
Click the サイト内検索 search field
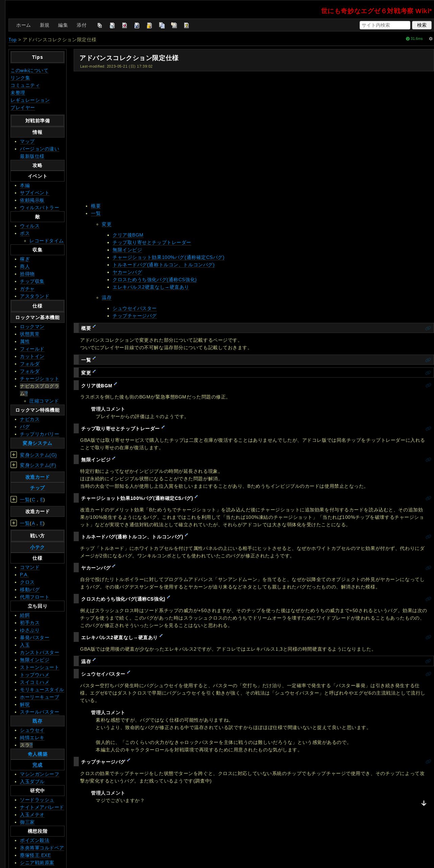(x=385, y=25)
